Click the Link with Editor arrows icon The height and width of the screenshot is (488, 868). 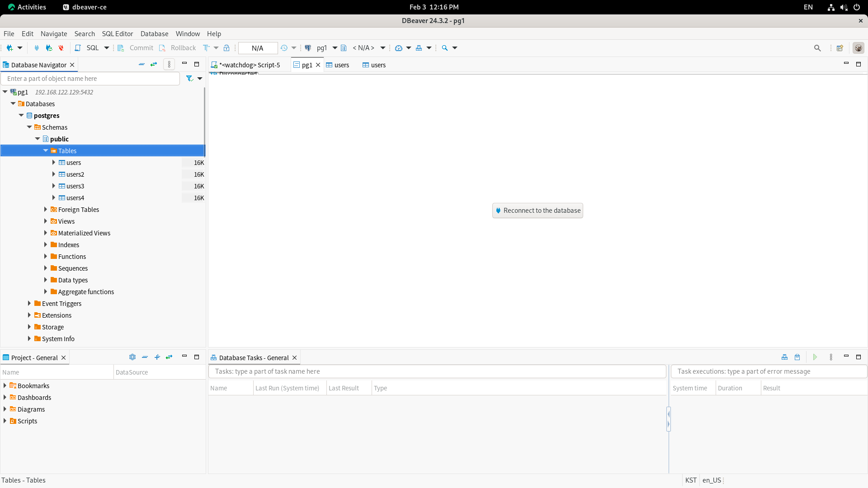pos(154,65)
